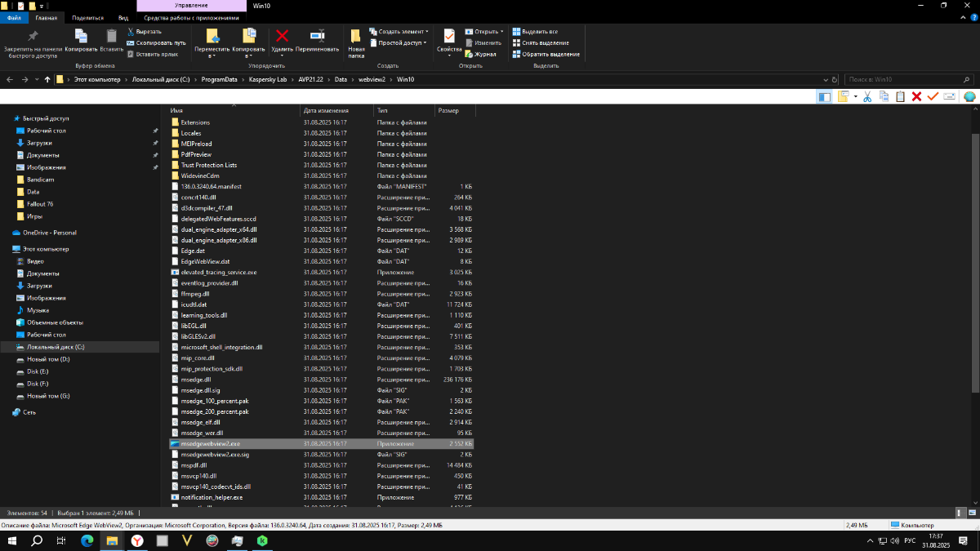980x551 pixels.
Task: Click the Управление contextual tab
Action: [190, 5]
